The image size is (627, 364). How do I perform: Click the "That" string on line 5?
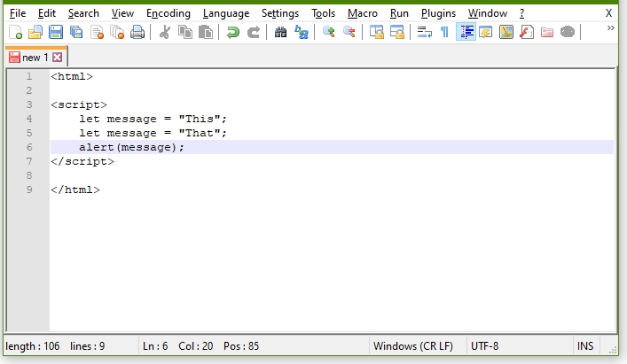click(x=200, y=133)
